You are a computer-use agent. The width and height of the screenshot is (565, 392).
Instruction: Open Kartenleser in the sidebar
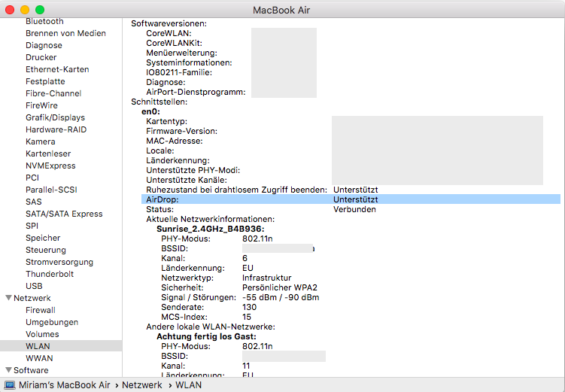pyautogui.click(x=48, y=153)
